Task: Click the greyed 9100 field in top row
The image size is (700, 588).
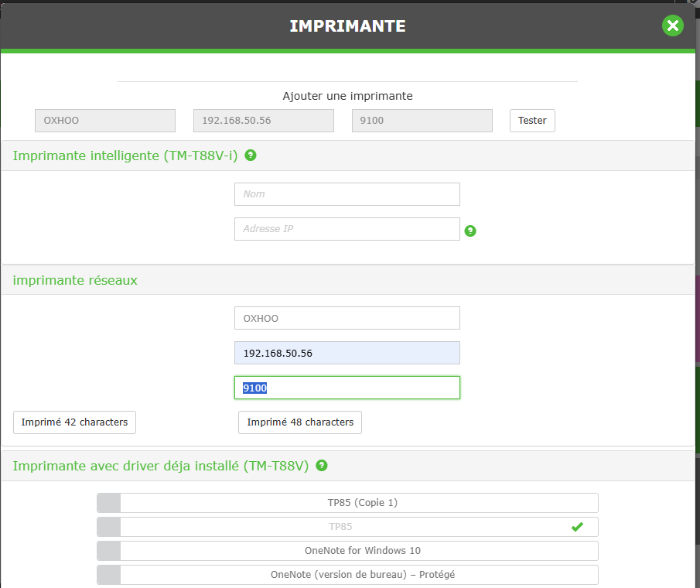Action: 422,121
